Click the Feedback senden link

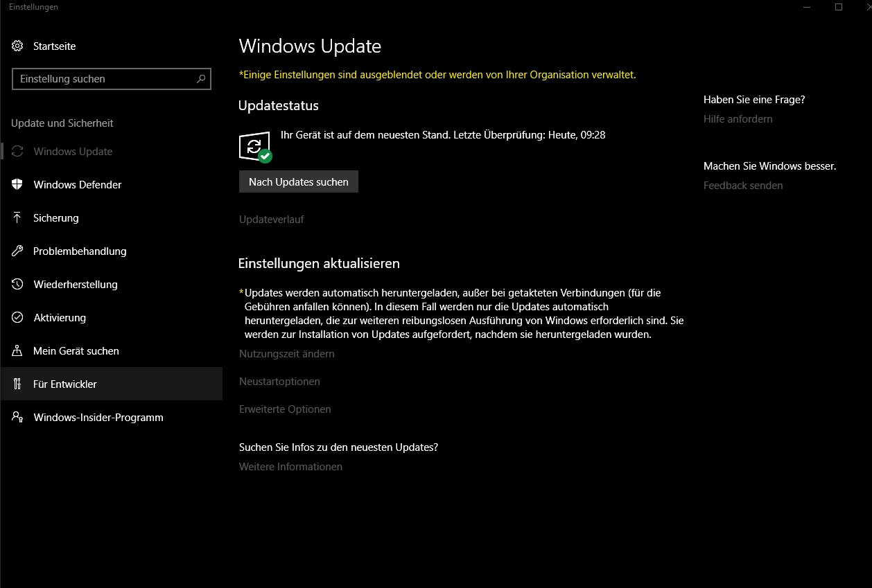743,186
